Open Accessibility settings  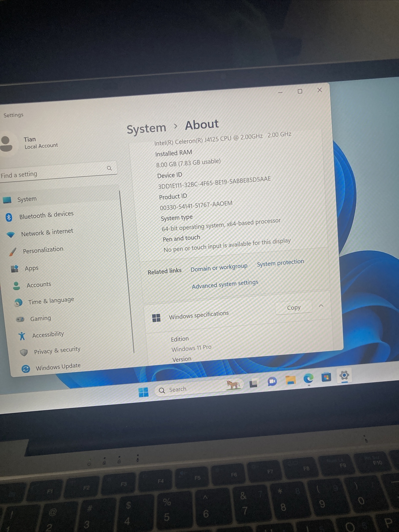pos(48,334)
